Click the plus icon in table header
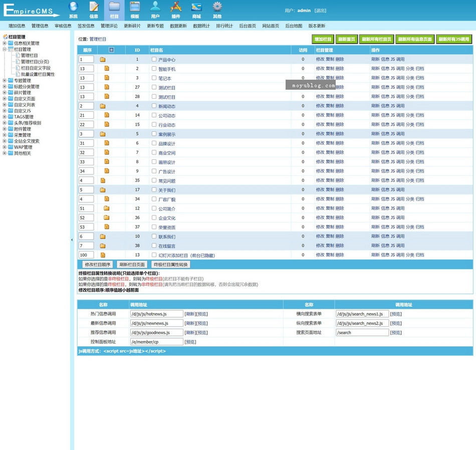The image size is (476, 450). click(111, 50)
